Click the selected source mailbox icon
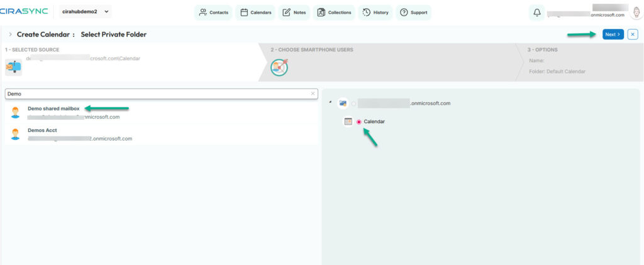Screen dimensions: 644x265 pos(14,67)
